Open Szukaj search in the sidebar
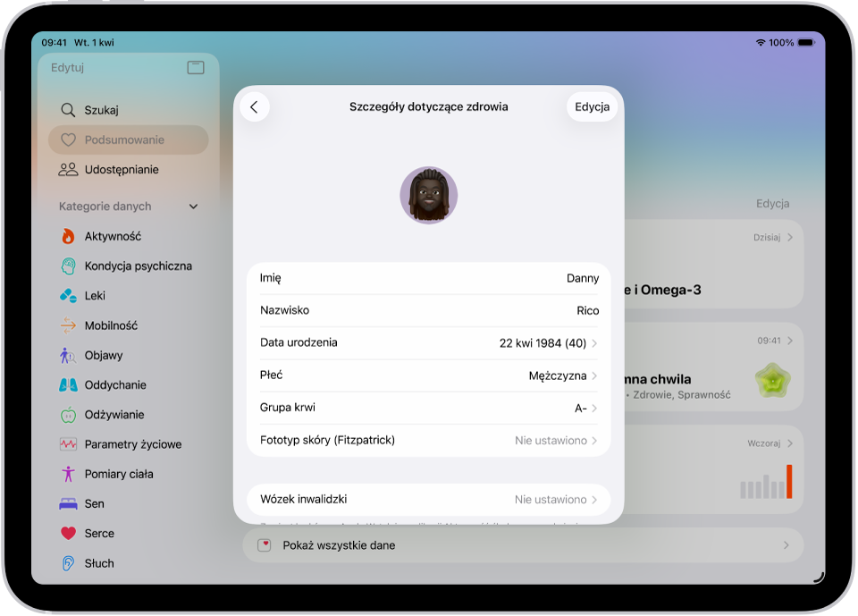The image size is (858, 616). [129, 110]
